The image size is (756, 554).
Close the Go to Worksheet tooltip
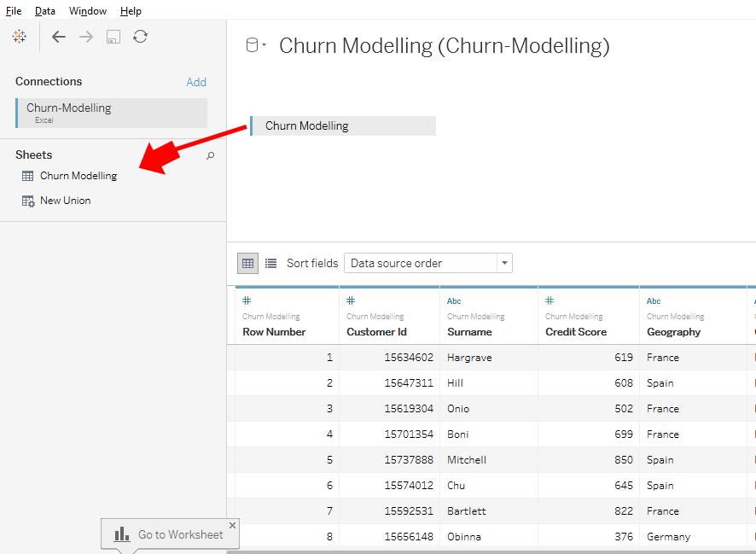pos(232,525)
